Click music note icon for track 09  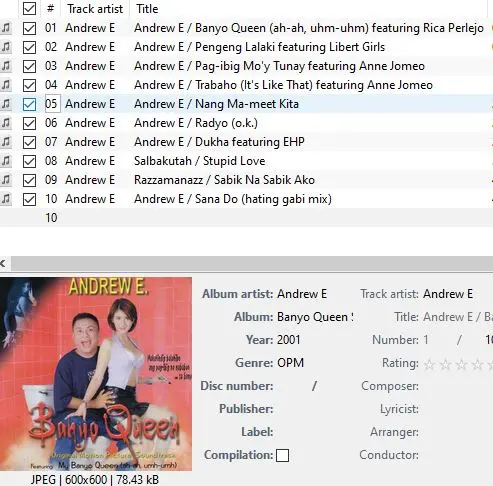click(x=6, y=180)
